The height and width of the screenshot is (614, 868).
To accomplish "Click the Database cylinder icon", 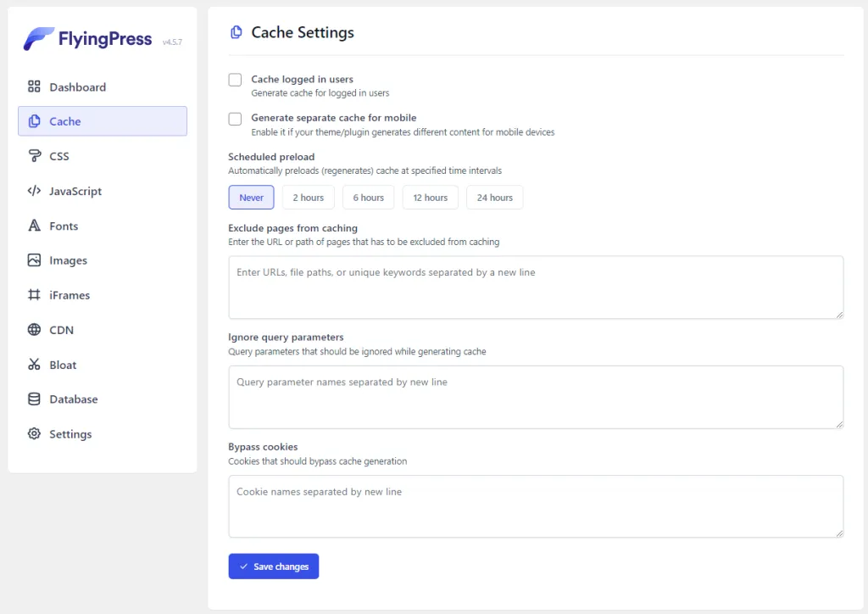I will (34, 399).
